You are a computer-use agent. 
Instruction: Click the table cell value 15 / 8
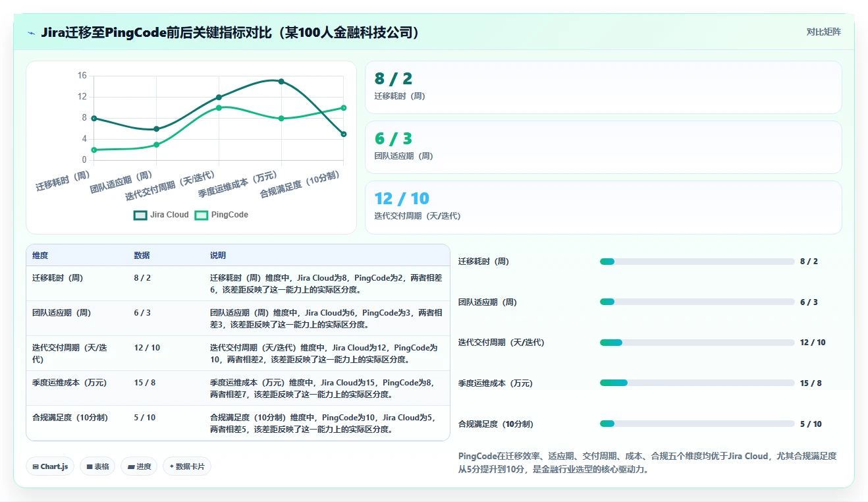(144, 383)
